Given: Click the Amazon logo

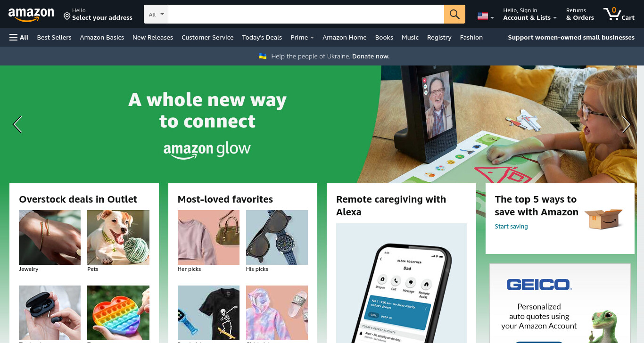Looking at the screenshot, I should coord(31,15).
